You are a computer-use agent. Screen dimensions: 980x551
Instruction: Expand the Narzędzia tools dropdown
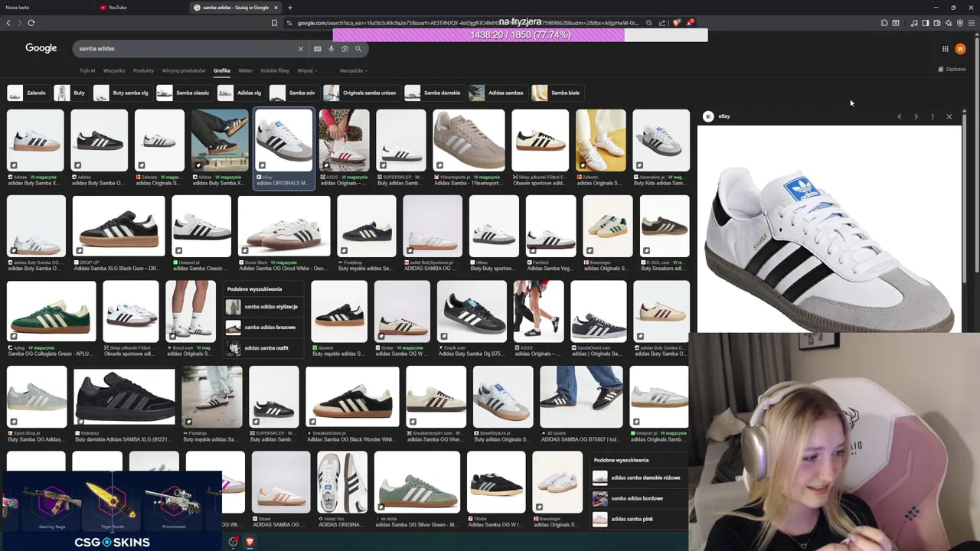click(353, 70)
